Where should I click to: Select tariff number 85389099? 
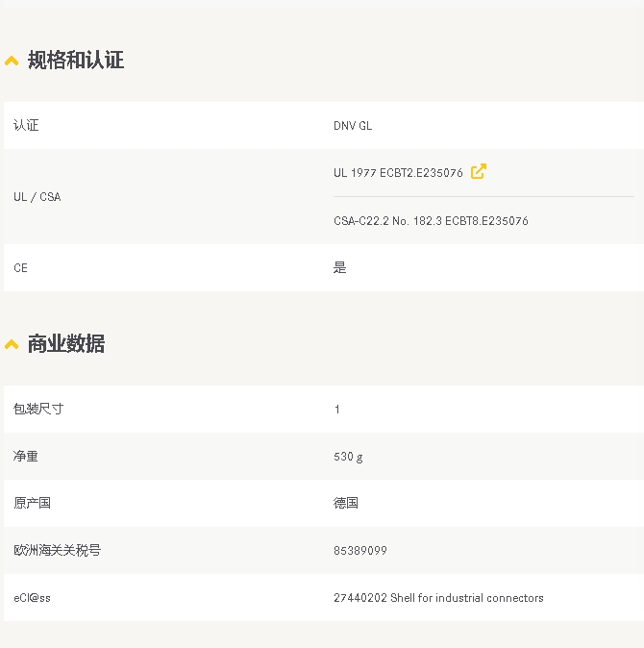360,551
